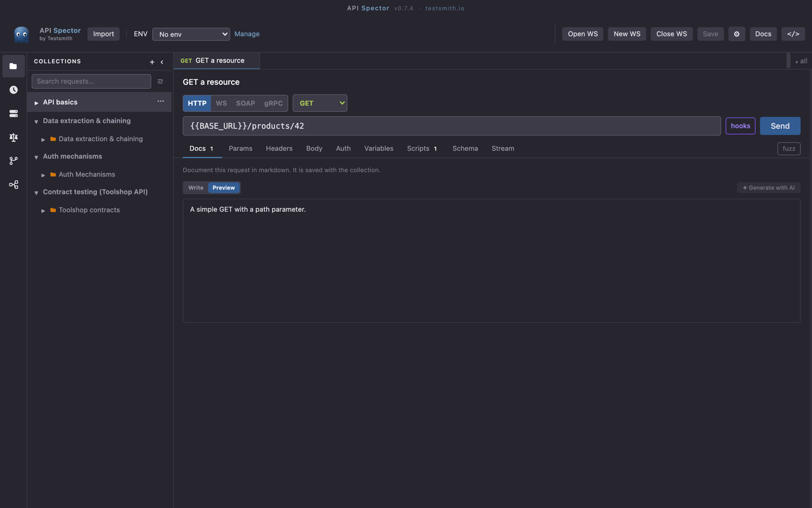This screenshot has width=812, height=508.
Task: Switch to the Headers tab
Action: 279,148
